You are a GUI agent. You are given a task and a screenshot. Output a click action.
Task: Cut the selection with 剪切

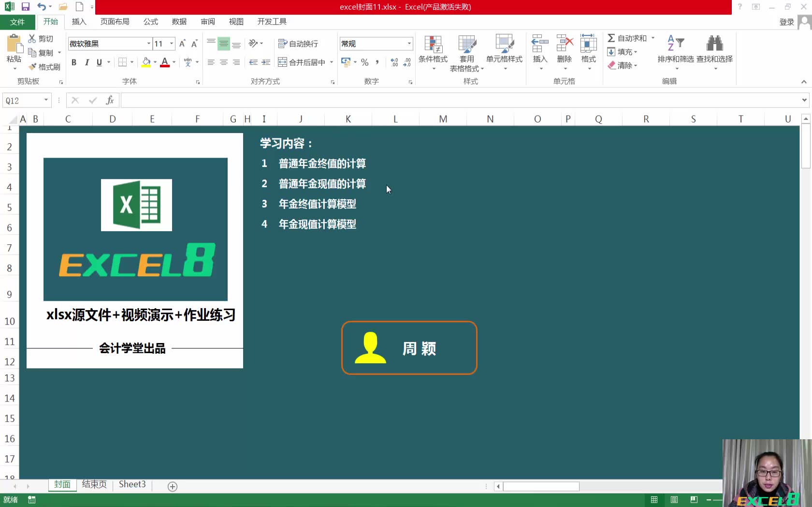pyautogui.click(x=41, y=39)
